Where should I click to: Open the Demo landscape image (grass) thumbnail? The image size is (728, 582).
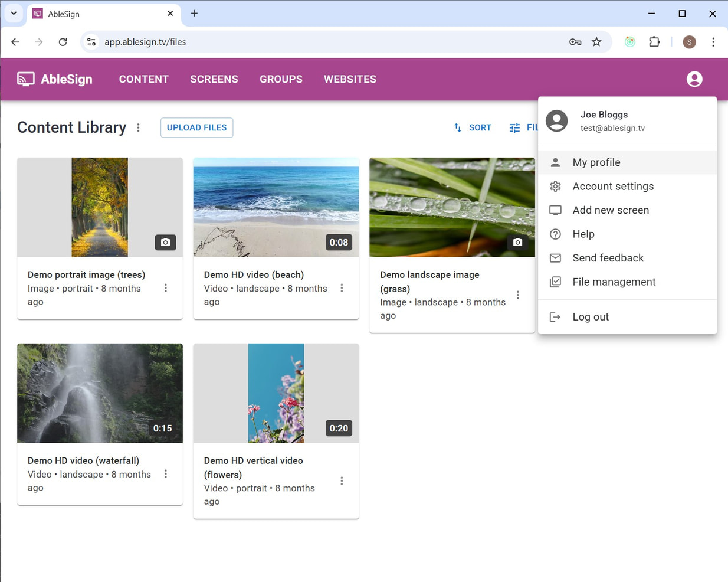pos(452,207)
